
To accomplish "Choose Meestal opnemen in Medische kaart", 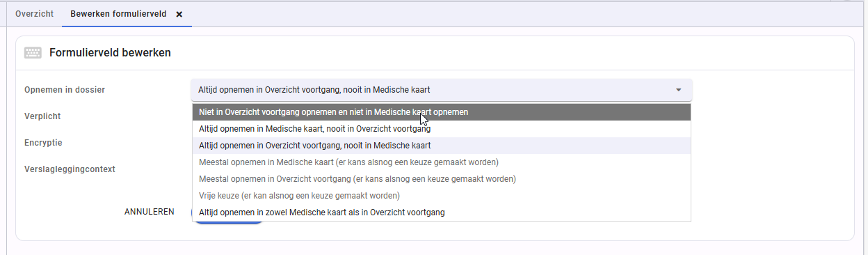I will click(x=442, y=162).
